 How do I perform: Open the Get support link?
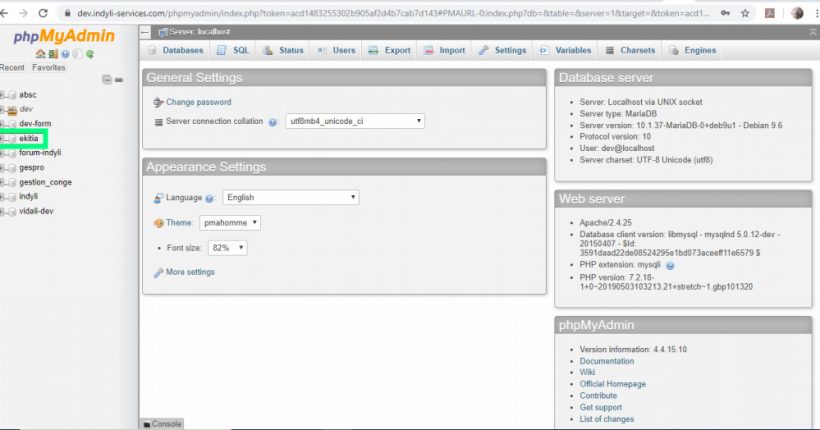(x=600, y=407)
